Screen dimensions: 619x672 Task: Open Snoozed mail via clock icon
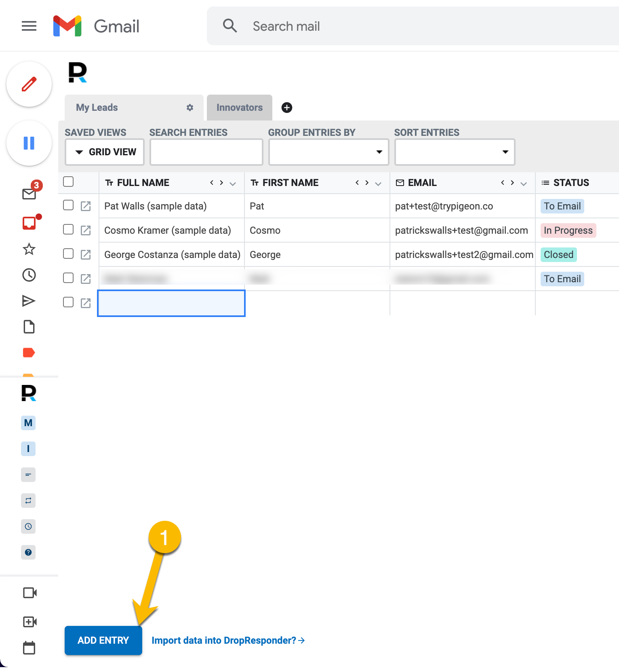point(29,275)
